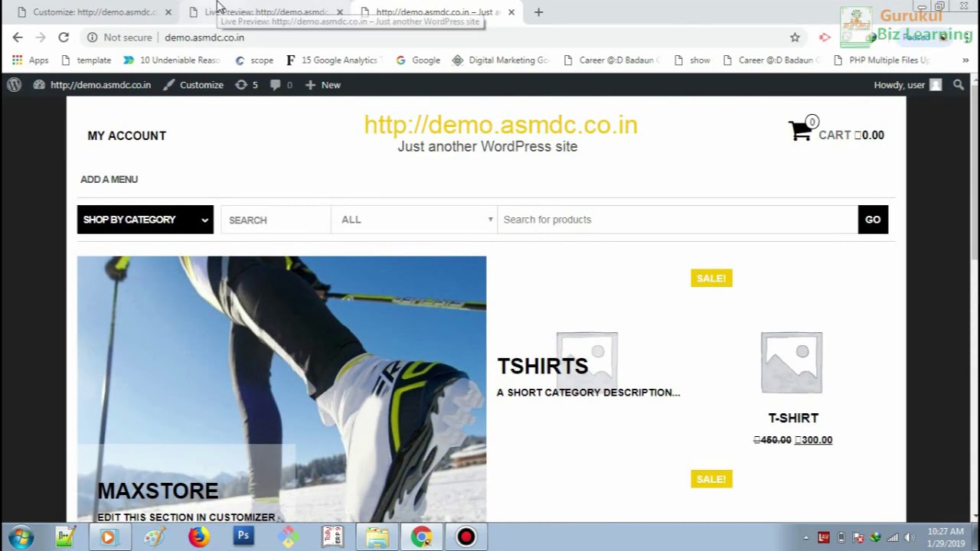This screenshot has width=980, height=551.
Task: Click the browser Back arrow
Action: pyautogui.click(x=18, y=37)
